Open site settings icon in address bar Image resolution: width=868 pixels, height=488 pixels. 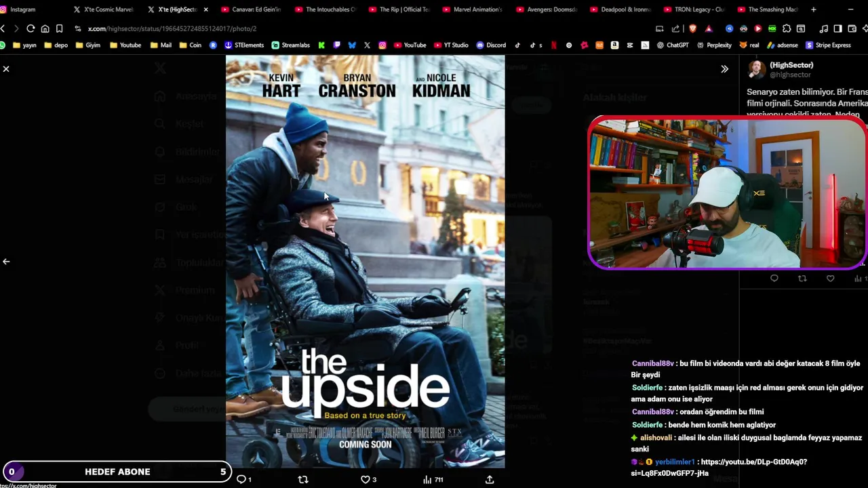click(x=78, y=28)
